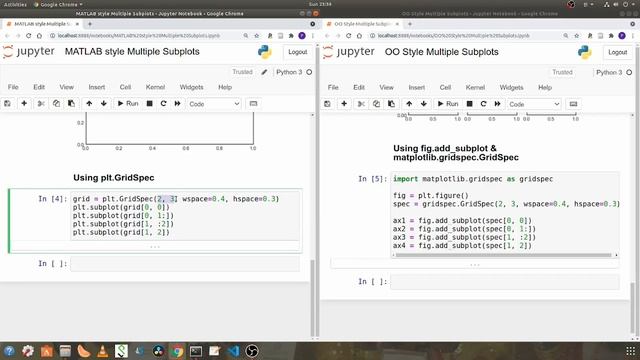Viewport: 640px width, 360px height.
Task: Restart the kernel in the OO Style notebook
Action: coord(483,104)
